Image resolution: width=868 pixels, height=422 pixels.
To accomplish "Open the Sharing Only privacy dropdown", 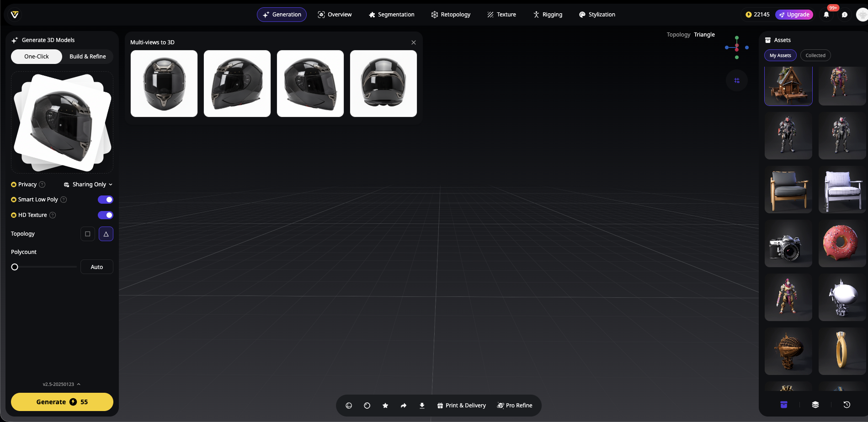I will [x=88, y=185].
